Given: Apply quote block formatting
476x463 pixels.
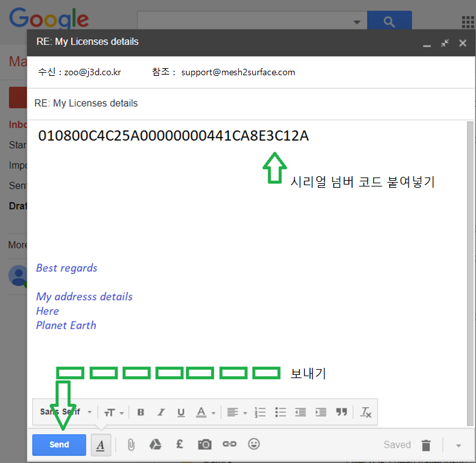Looking at the screenshot, I should pyautogui.click(x=342, y=412).
